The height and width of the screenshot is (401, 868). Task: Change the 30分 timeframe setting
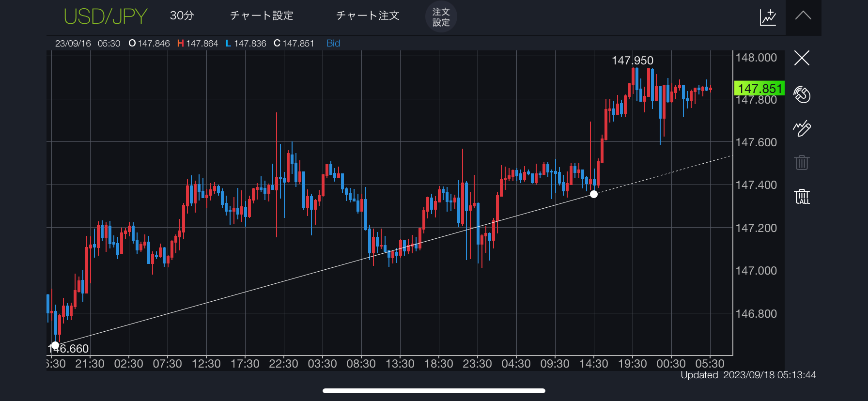[182, 15]
